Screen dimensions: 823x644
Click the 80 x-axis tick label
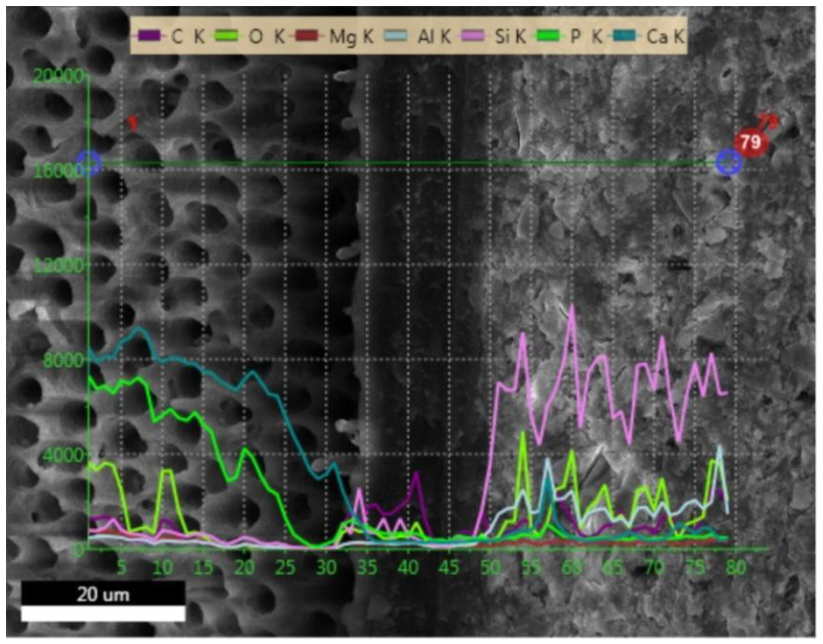point(736,568)
